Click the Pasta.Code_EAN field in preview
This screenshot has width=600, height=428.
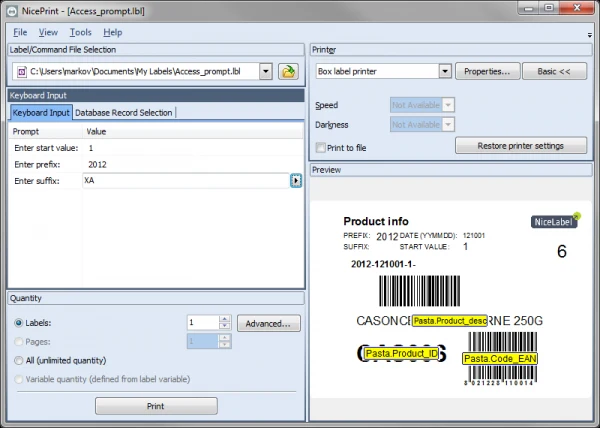click(500, 358)
